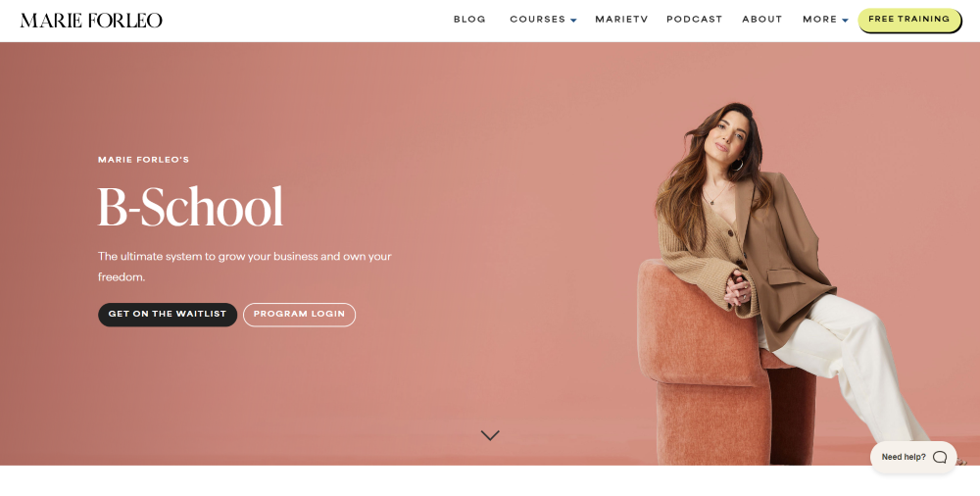The image size is (980, 496).
Task: Click the down chevron scroll arrow
Action: pos(490,435)
